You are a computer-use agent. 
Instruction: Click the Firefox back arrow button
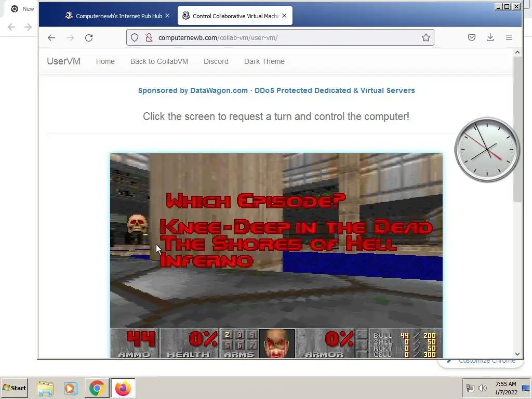(51, 37)
